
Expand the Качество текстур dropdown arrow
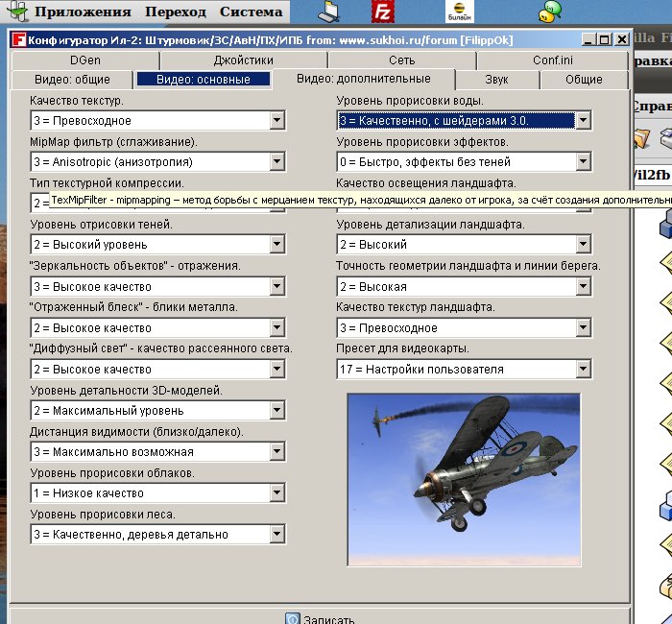[276, 120]
